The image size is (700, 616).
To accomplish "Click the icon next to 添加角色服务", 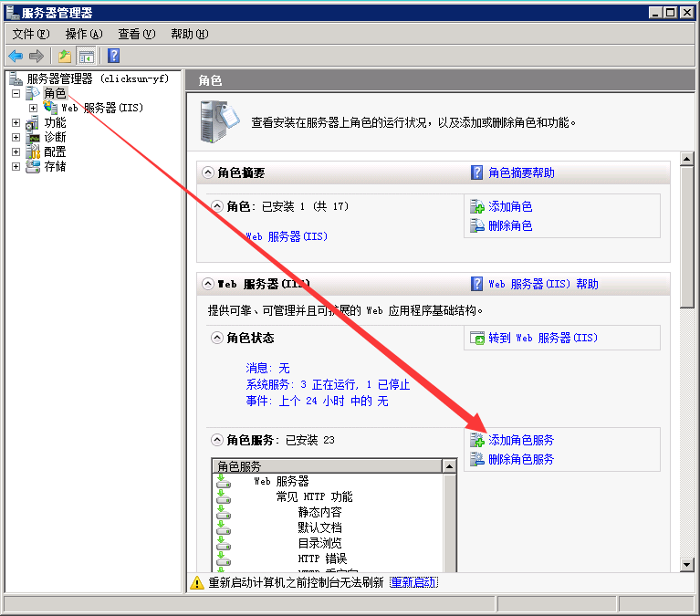I will pyautogui.click(x=477, y=440).
